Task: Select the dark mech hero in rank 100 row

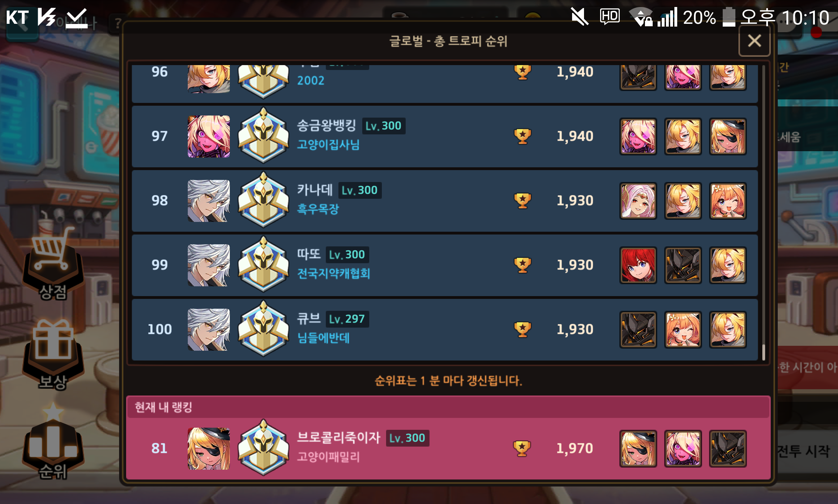Action: [x=638, y=329]
